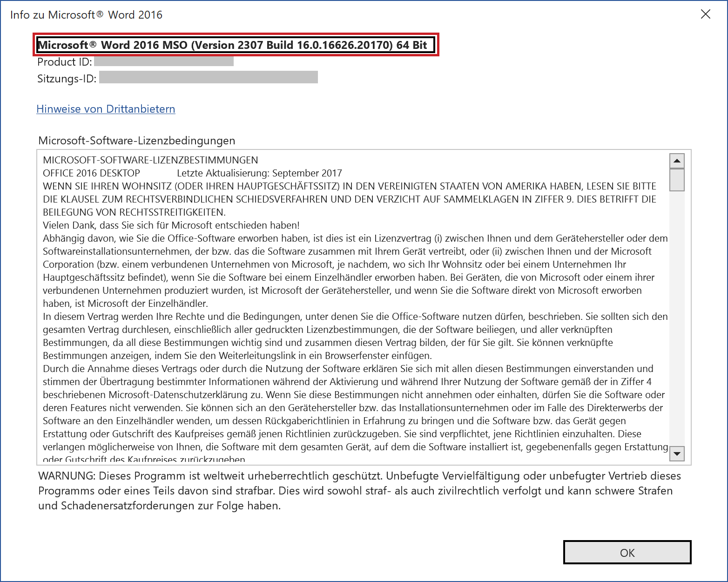This screenshot has height=582, width=728.
Task: Click paragraph starting 'Abhängig davon, wie Sie'
Action: click(x=355, y=271)
